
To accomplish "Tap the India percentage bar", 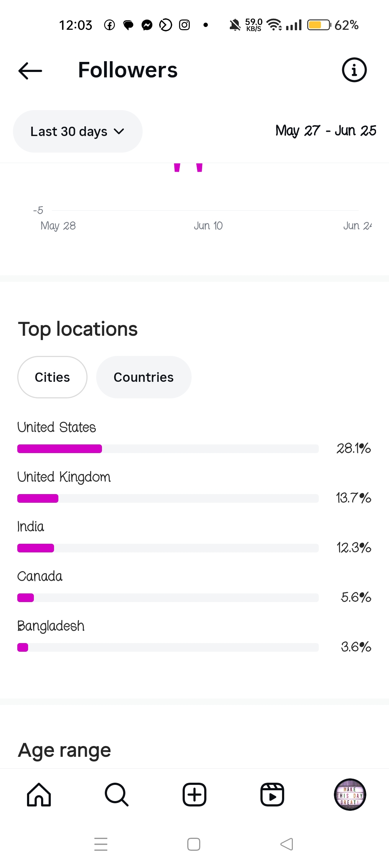I will tap(168, 548).
